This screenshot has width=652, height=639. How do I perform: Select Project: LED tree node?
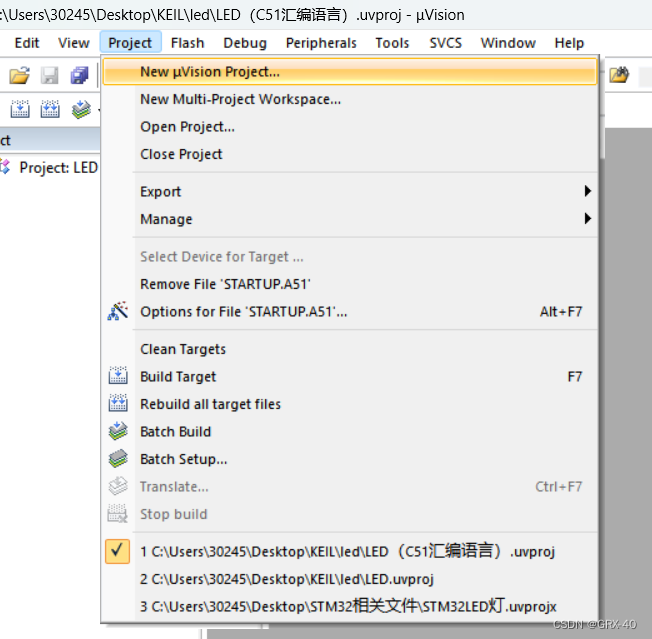pyautogui.click(x=58, y=167)
